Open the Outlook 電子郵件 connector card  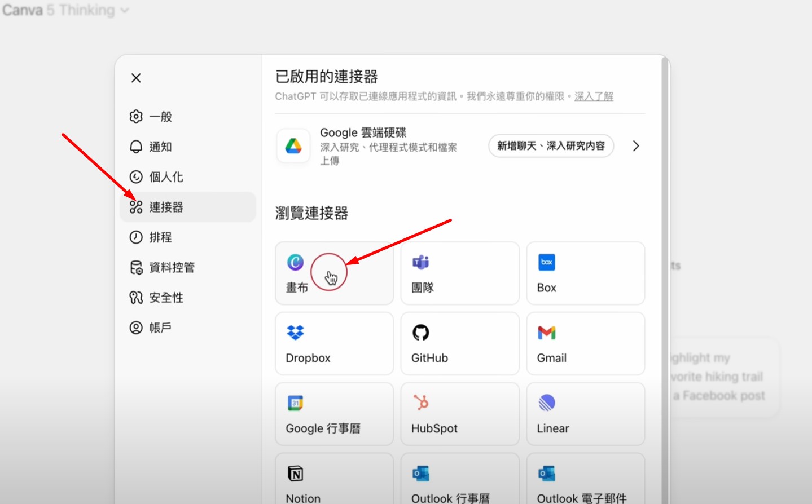(x=586, y=479)
